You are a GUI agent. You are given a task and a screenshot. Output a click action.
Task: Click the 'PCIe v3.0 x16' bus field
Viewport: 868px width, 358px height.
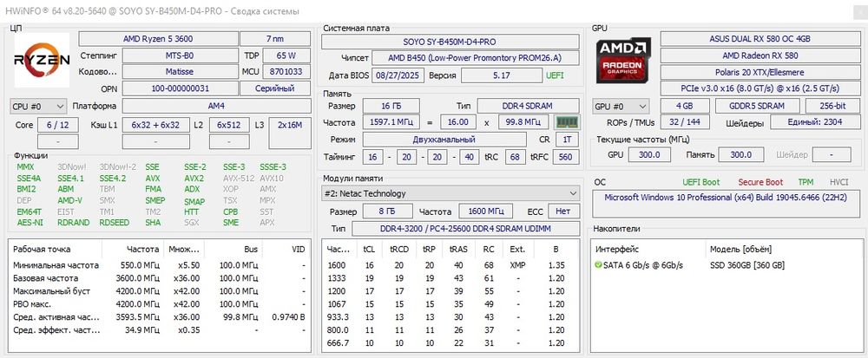[x=759, y=88]
